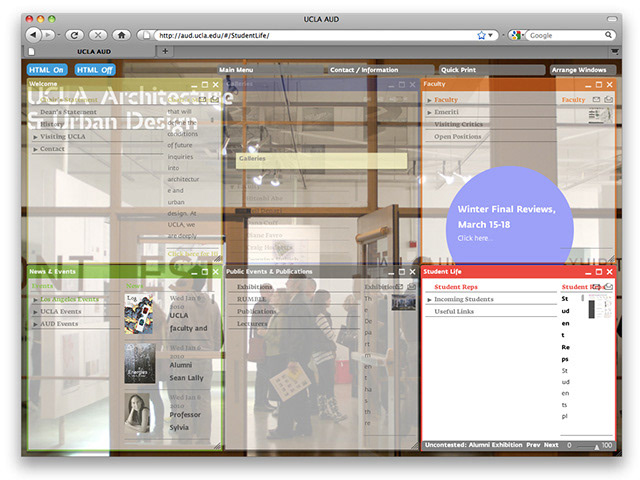This screenshot has height=480, width=640.
Task: Open the tab list button at tab bar end
Action: coord(614,51)
